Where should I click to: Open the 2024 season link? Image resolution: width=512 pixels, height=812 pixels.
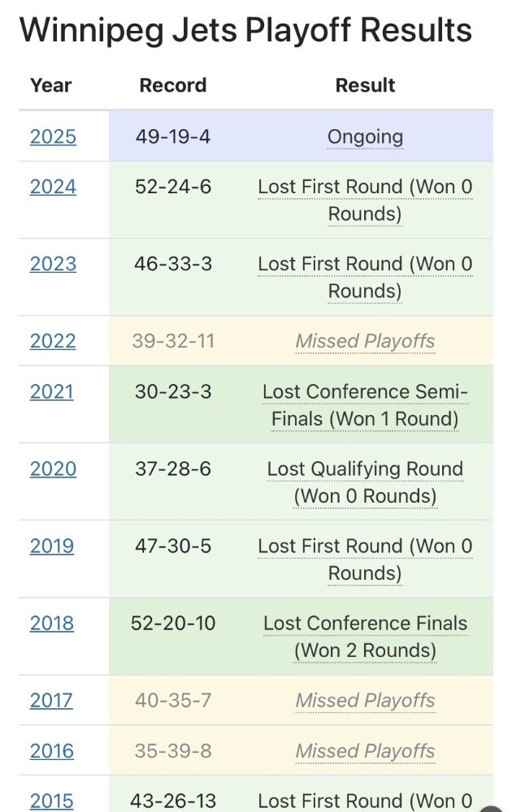[x=53, y=187]
